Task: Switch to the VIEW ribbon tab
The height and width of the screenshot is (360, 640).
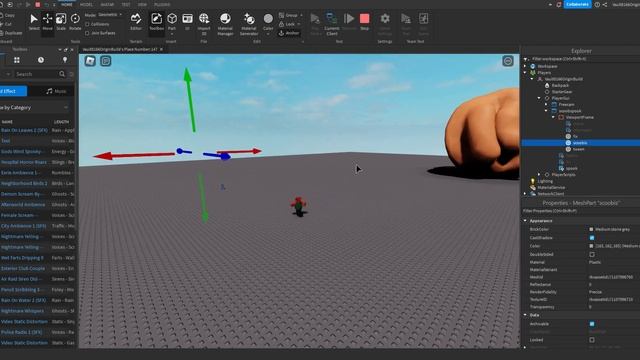Action: tap(142, 4)
